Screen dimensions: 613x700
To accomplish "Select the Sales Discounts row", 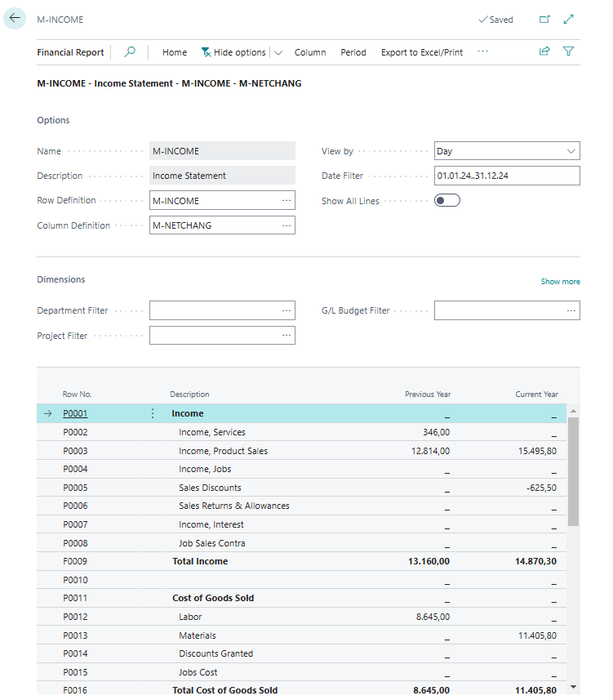I will click(x=301, y=488).
